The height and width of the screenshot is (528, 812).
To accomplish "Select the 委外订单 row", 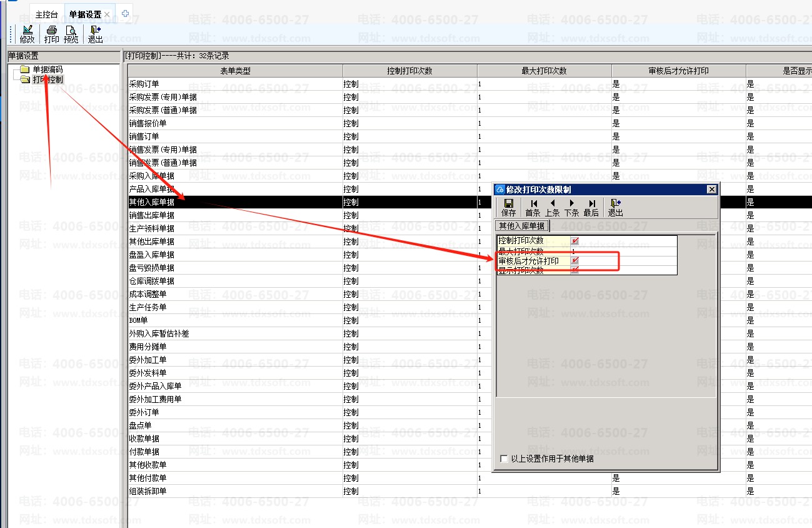I will [x=470, y=412].
